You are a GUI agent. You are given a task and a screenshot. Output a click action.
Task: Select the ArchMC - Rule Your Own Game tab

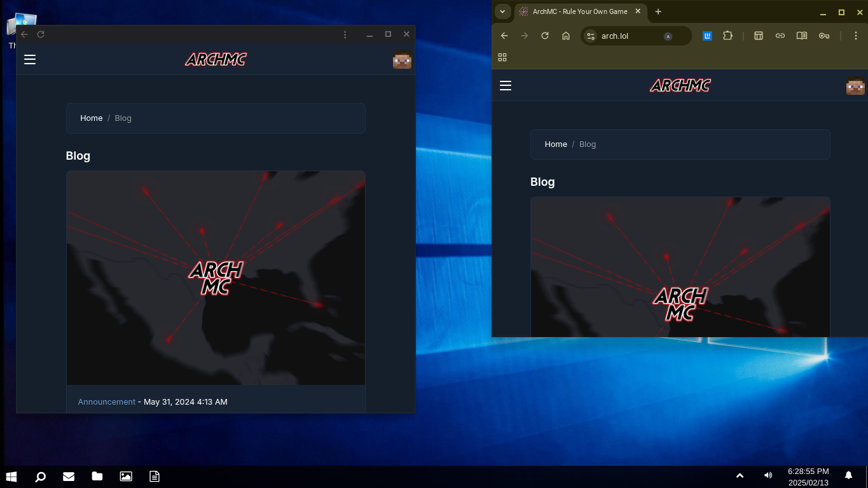pyautogui.click(x=580, y=11)
